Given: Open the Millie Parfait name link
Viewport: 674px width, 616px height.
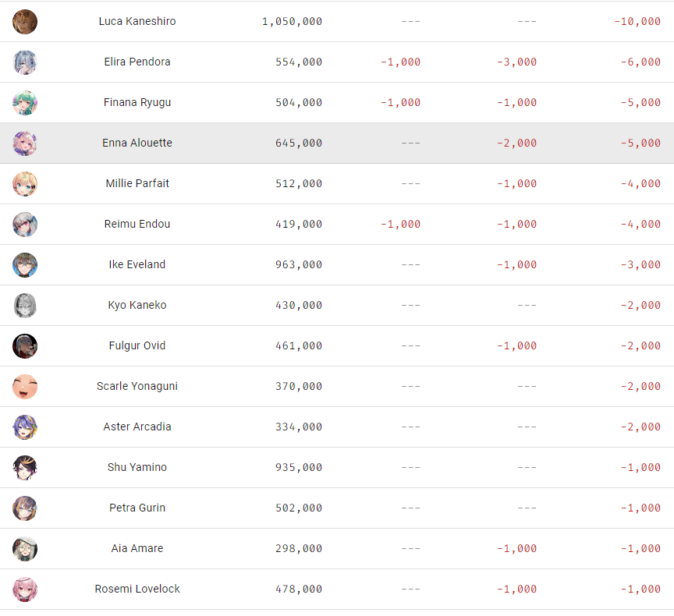Looking at the screenshot, I should pos(137,183).
